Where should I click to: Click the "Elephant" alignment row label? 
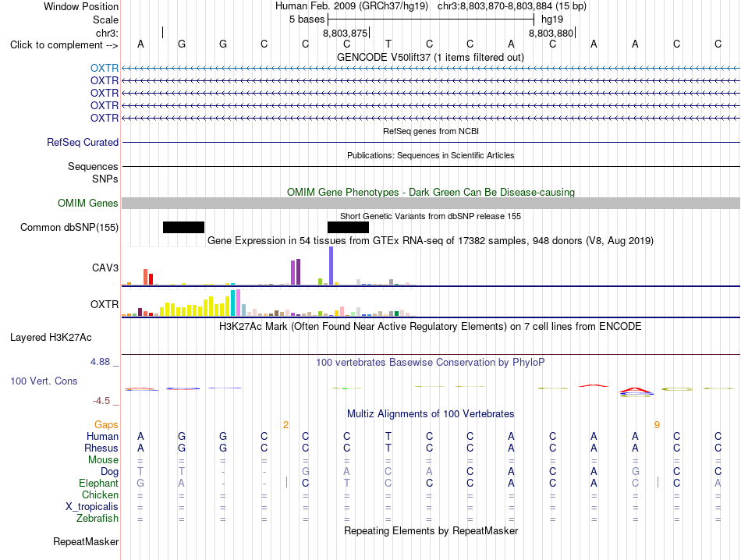[x=99, y=484]
